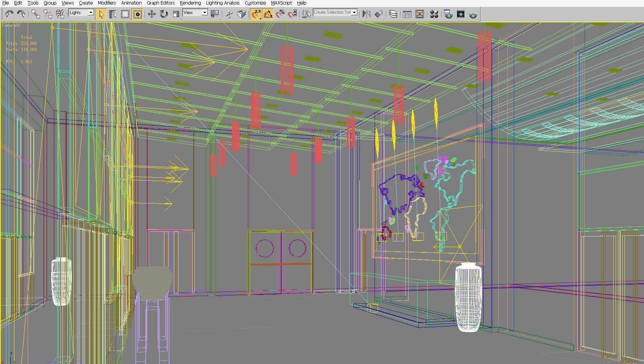The image size is (644, 364).
Task: Open the Animation menu
Action: click(131, 3)
